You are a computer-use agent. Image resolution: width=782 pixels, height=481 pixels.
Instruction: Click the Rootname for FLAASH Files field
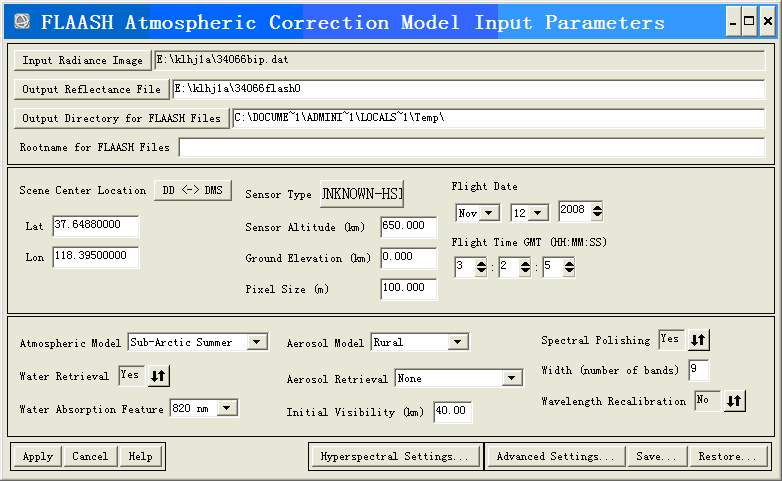click(472, 147)
